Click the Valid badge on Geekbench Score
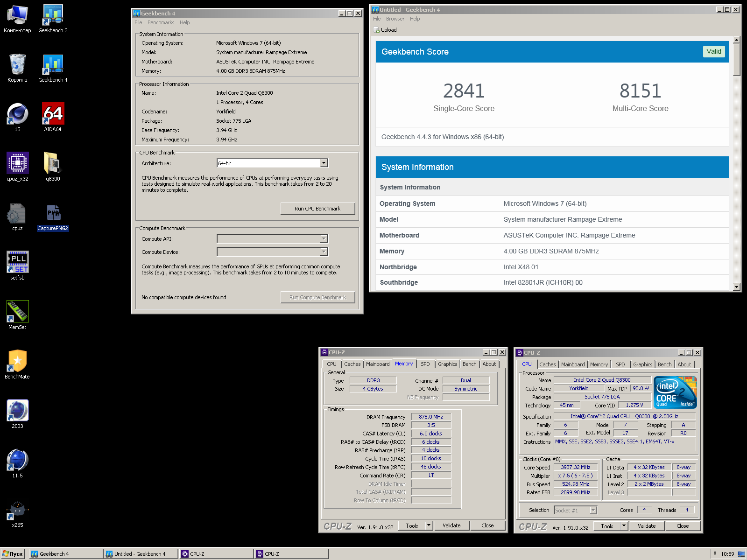747x560 pixels. click(x=714, y=51)
